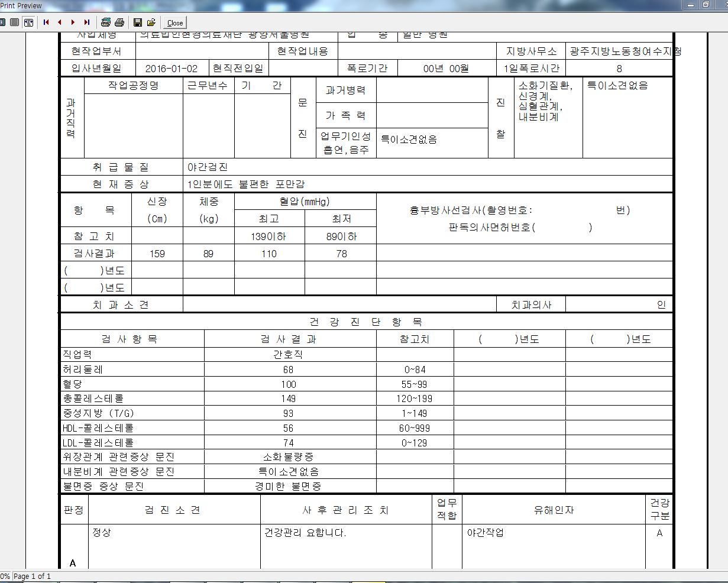Go to the previous page

point(60,22)
